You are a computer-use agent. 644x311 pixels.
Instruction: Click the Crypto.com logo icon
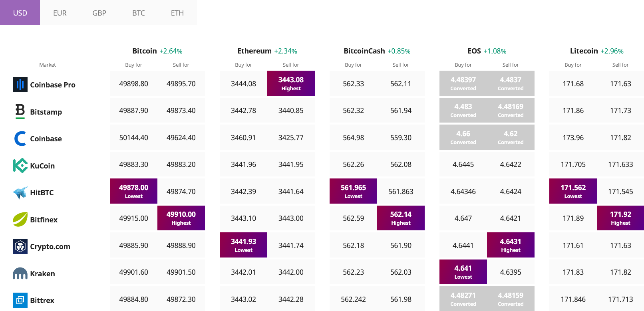20,246
